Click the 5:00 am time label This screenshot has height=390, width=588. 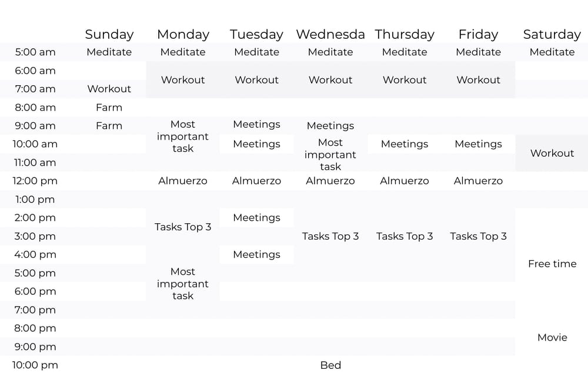35,52
